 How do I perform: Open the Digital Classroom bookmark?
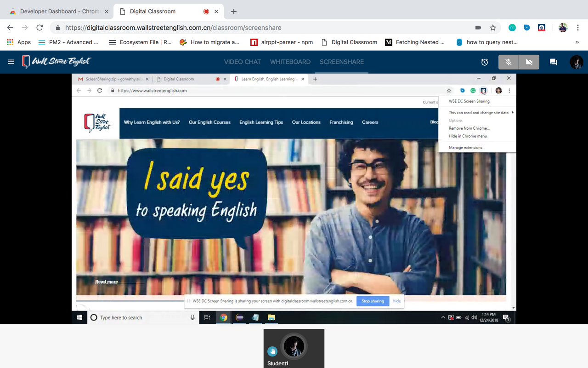349,42
